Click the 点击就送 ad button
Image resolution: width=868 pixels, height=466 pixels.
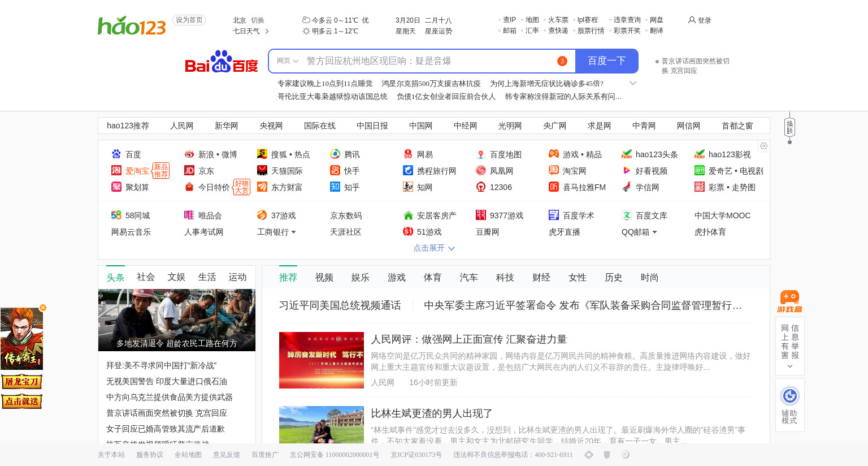(x=21, y=402)
